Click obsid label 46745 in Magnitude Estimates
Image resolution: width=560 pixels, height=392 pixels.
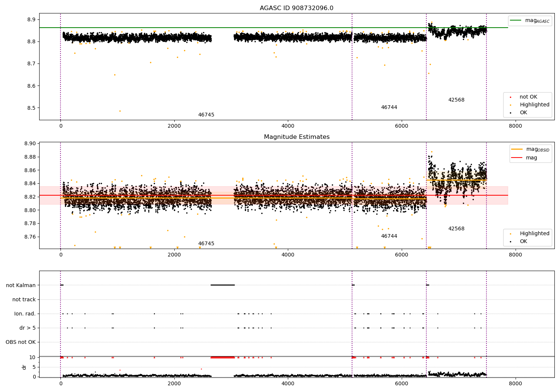pos(206,244)
